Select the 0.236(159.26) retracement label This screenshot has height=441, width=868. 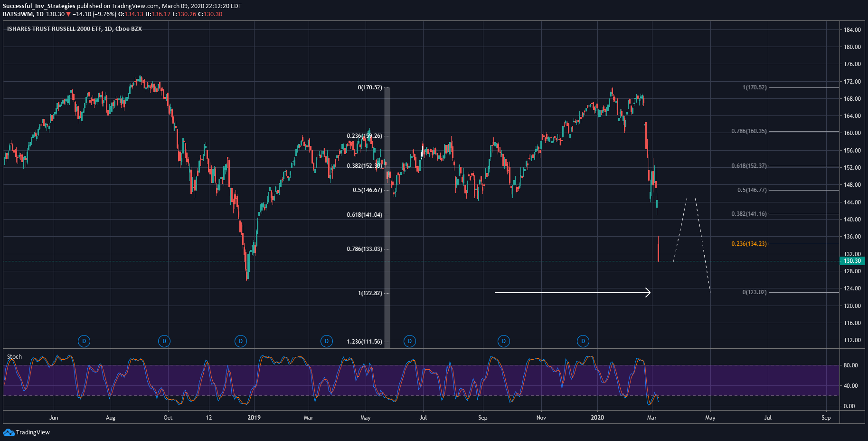pos(364,136)
